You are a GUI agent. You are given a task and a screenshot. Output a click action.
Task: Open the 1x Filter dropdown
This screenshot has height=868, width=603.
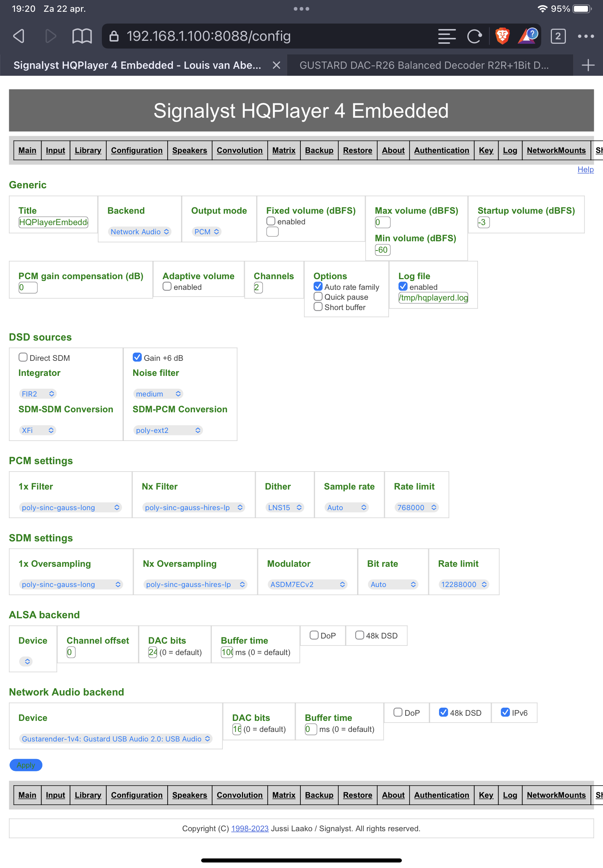pyautogui.click(x=70, y=508)
